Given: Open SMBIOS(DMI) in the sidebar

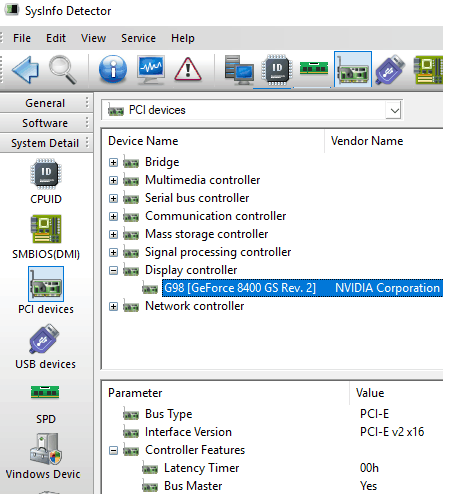Looking at the screenshot, I should tap(46, 237).
